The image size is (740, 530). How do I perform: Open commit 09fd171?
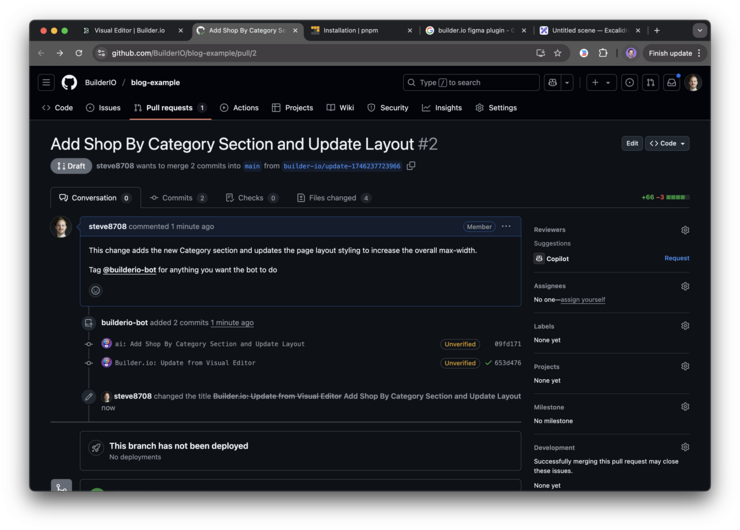(x=508, y=344)
